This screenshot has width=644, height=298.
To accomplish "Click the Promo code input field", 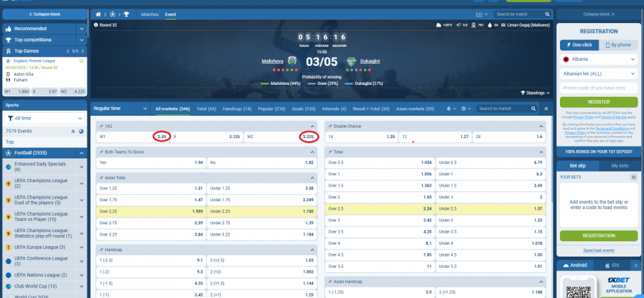I will click(x=598, y=88).
